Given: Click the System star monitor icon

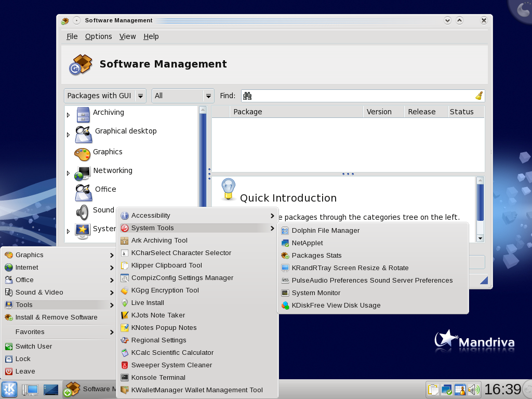Looking at the screenshot, I should 83,231.
